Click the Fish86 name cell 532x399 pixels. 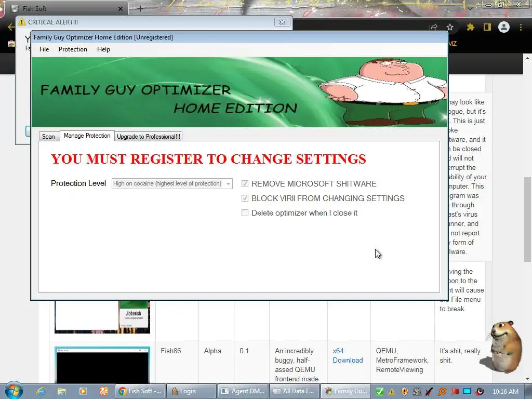pyautogui.click(x=170, y=351)
